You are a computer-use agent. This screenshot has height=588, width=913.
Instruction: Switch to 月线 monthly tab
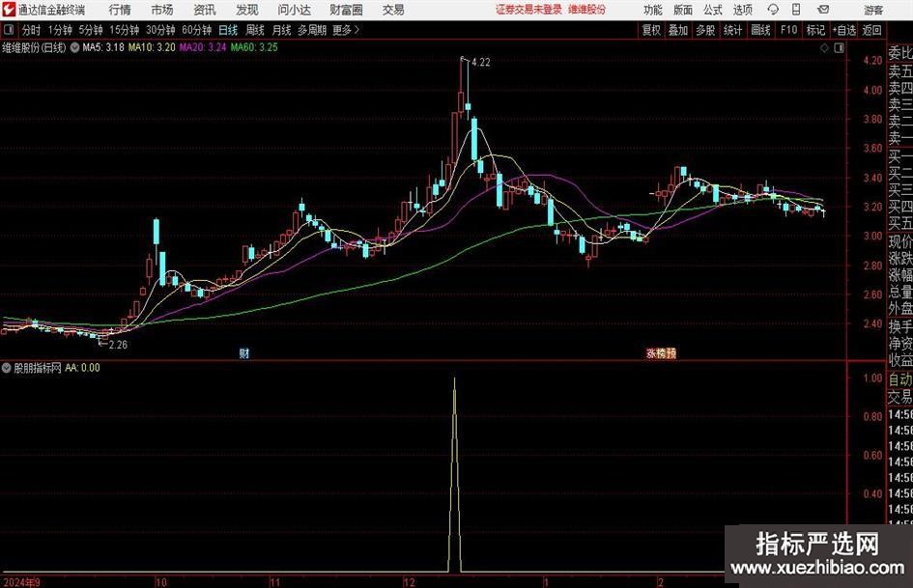281,30
